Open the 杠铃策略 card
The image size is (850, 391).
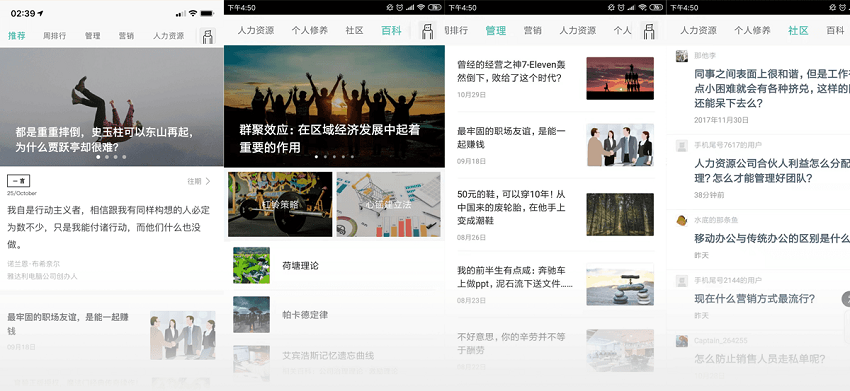coord(280,204)
